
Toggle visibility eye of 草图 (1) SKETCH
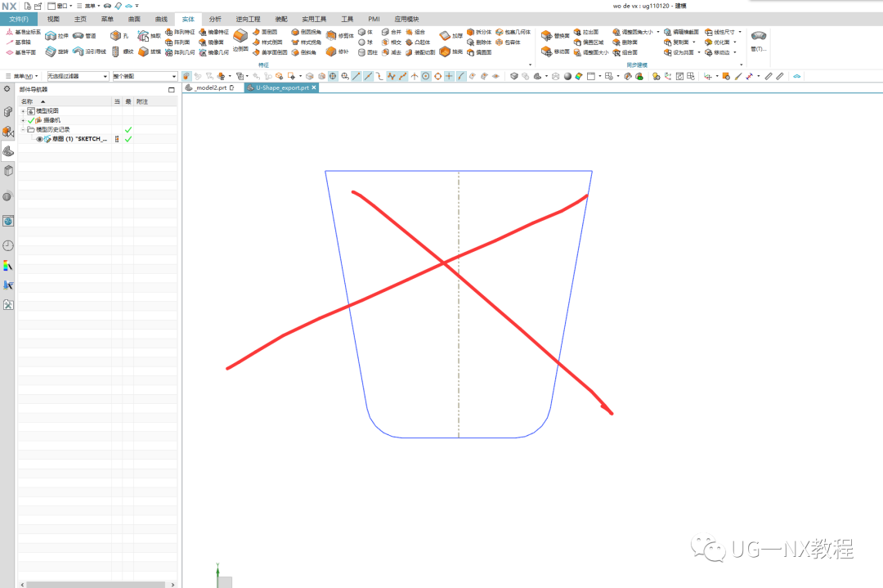[39, 139]
